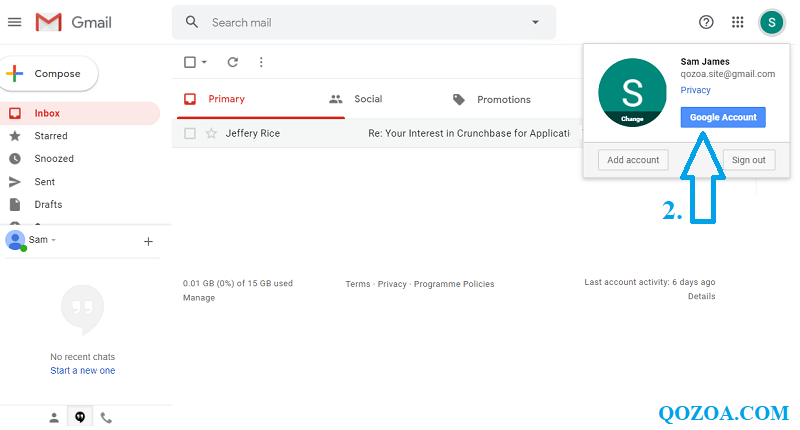Click the Sign out button

click(x=748, y=160)
